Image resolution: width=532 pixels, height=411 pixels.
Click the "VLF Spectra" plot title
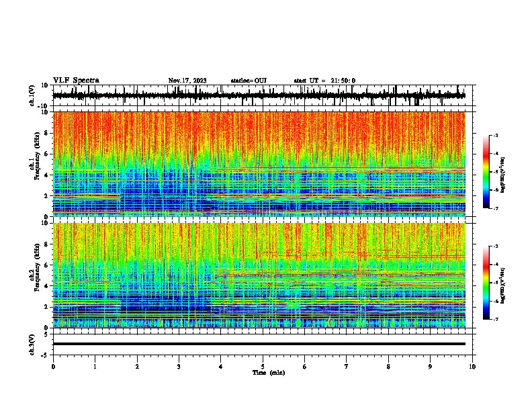(x=76, y=81)
